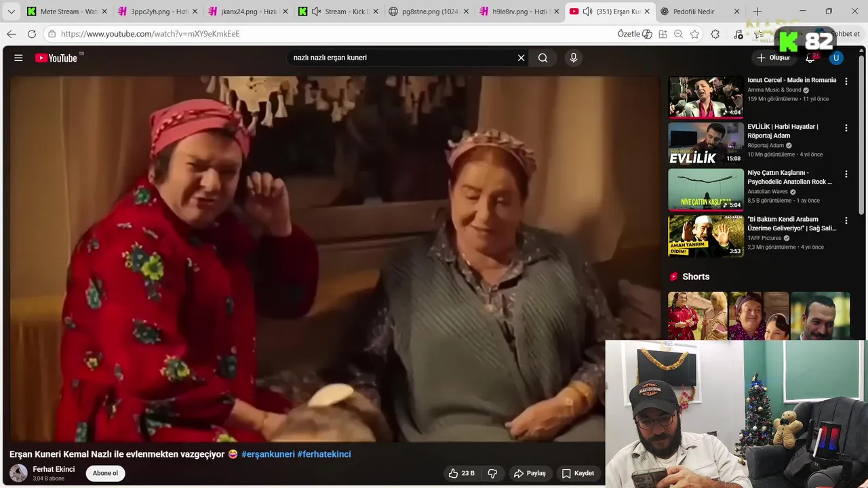Clear the search box with X
The image size is (868, 488).
tap(521, 58)
